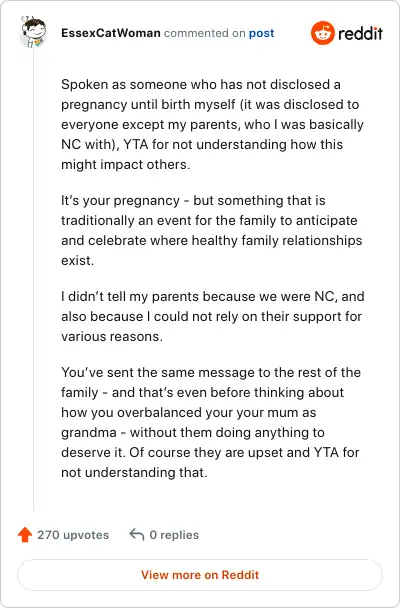
Task: Click the "View more on Reddit" button
Action: pyautogui.click(x=200, y=574)
